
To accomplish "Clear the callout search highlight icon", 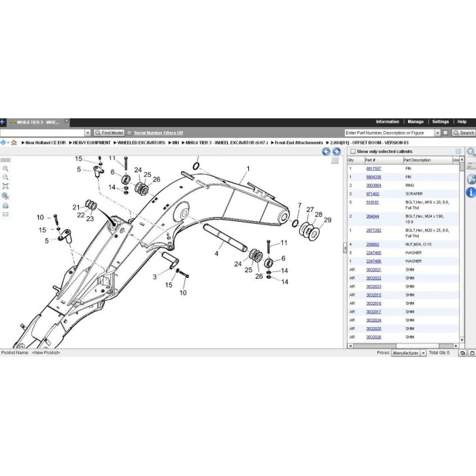I will click(x=5, y=196).
